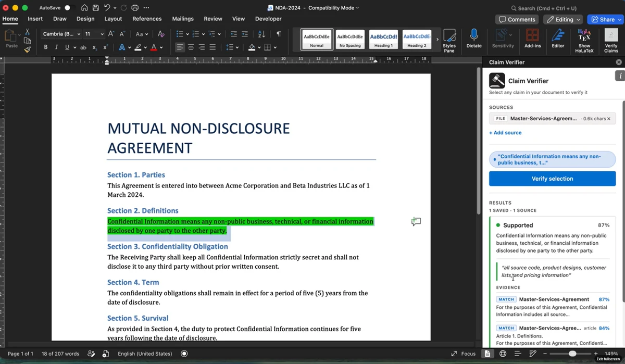Viewport: 625px width, 364px height.
Task: Open the Draw ribbon tab
Action: (x=60, y=19)
